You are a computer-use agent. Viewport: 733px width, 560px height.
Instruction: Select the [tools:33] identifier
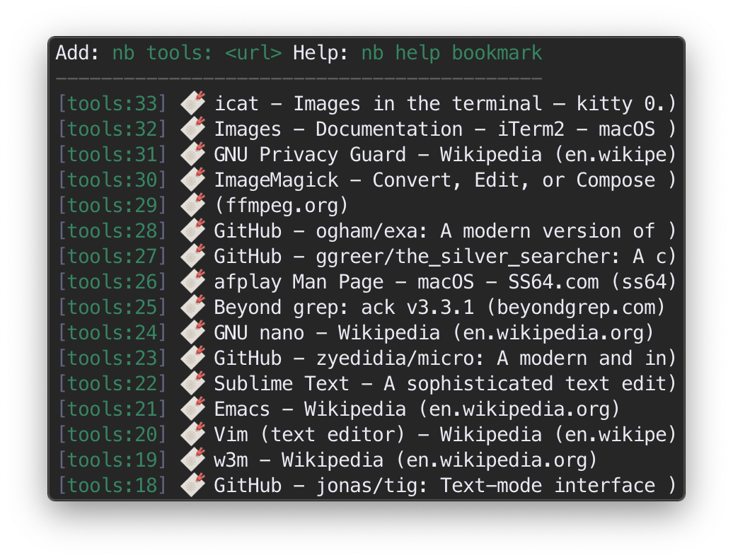112,104
